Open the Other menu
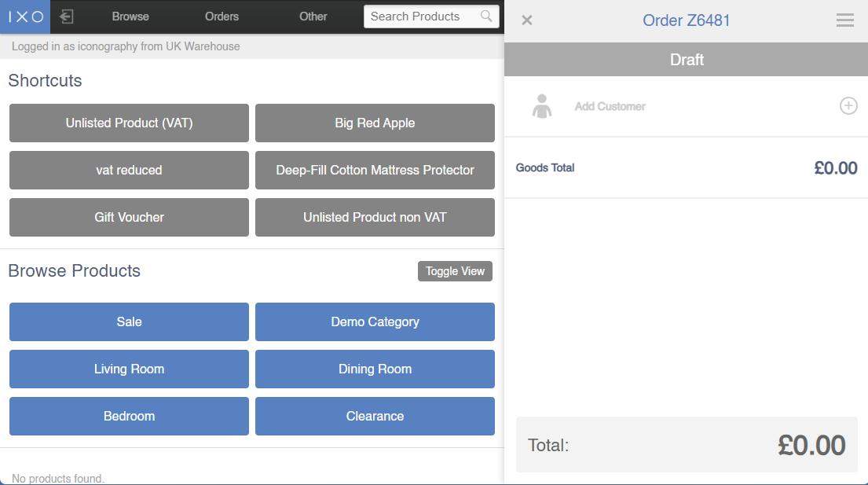 313,17
